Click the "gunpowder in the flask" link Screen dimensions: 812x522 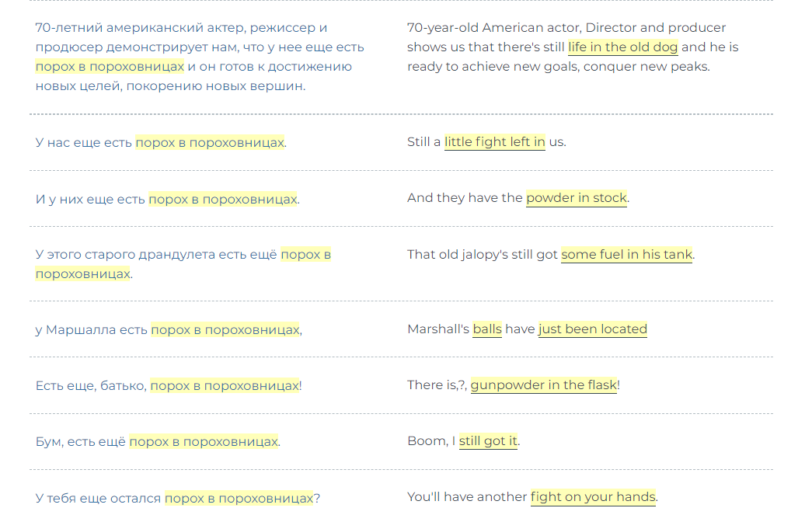543,385
